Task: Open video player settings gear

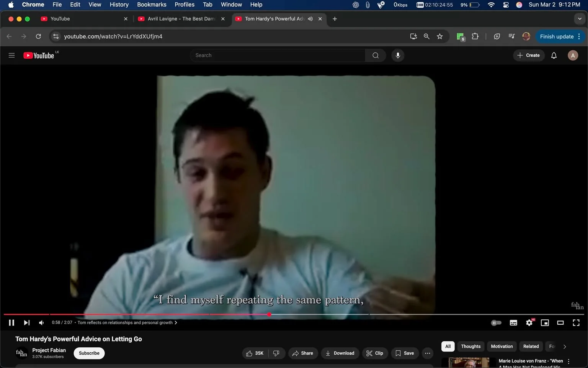Action: pyautogui.click(x=529, y=323)
